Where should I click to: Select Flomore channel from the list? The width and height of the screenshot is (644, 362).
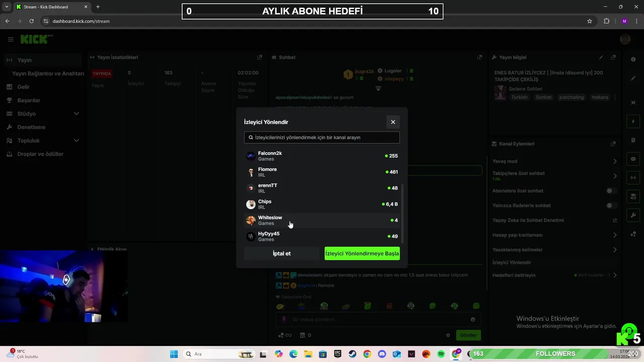point(322,172)
